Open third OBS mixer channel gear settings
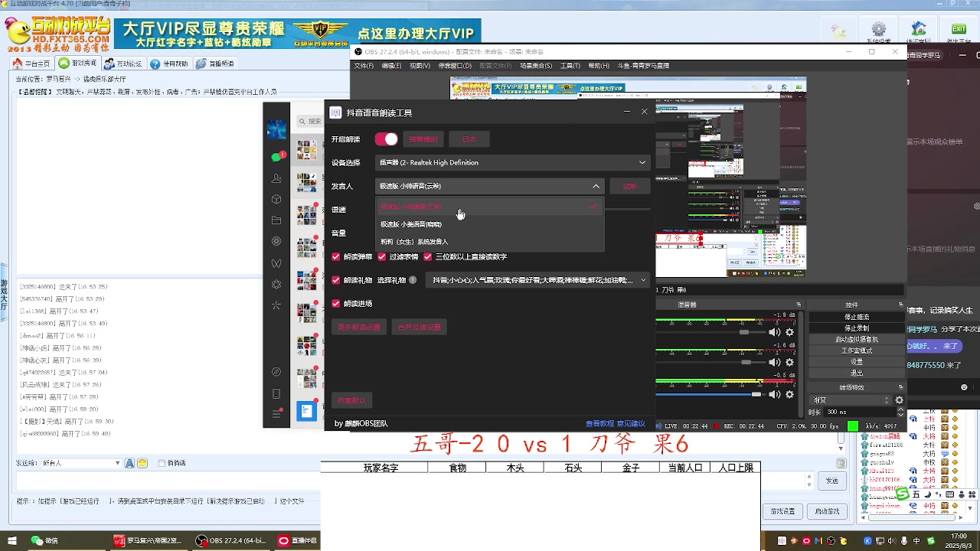This screenshot has height=551, width=980. coord(790,395)
